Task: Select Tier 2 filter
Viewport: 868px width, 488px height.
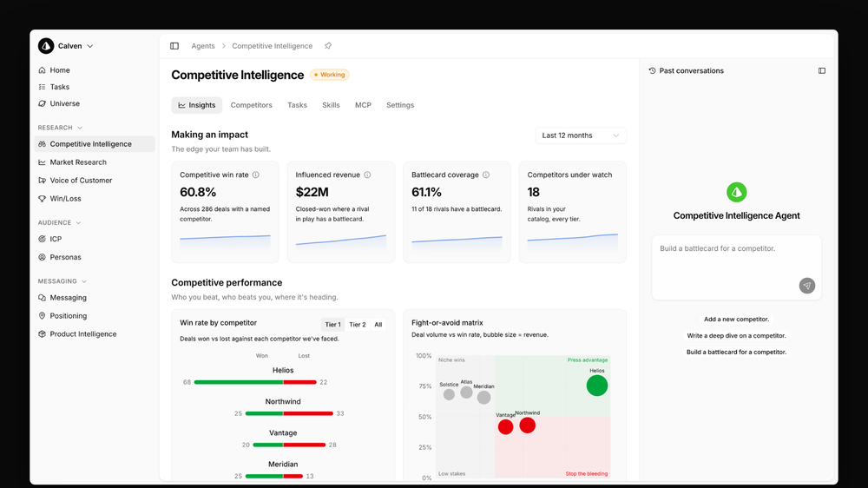Action: click(357, 325)
